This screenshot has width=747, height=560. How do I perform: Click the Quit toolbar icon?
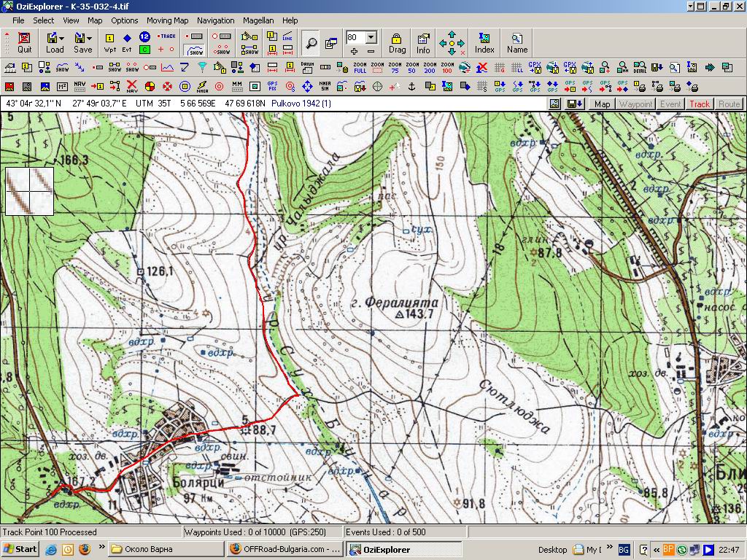click(25, 42)
